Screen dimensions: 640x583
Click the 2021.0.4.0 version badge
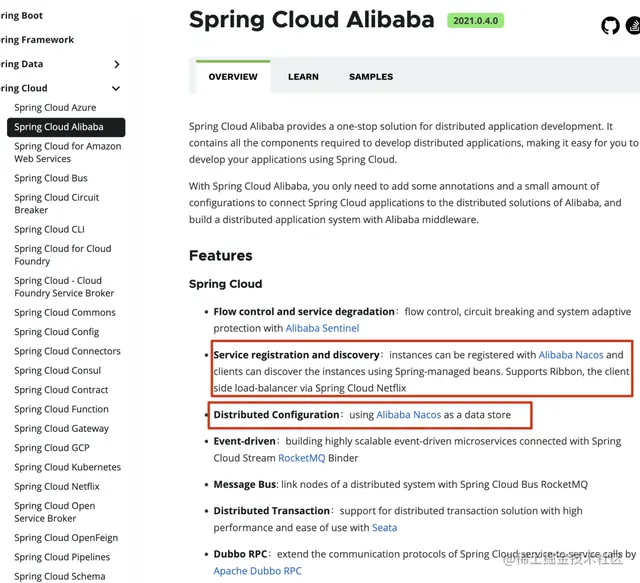[476, 20]
